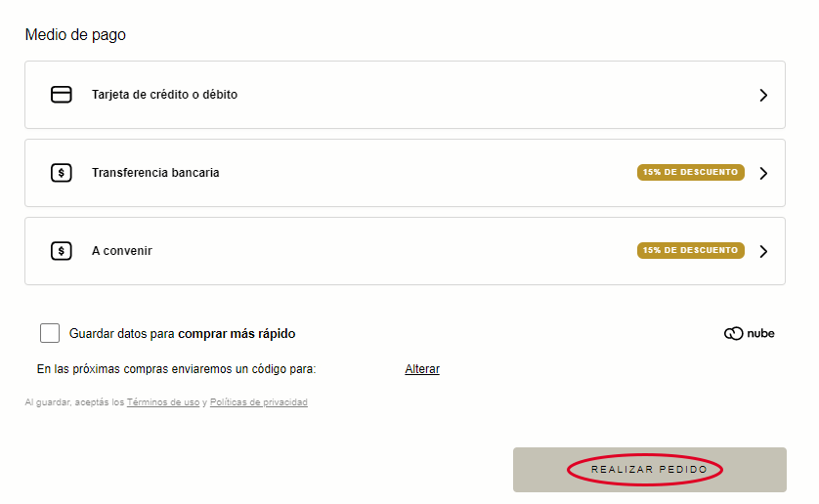
Task: Click the 'Guardar datos para comprar más rápido' label
Action: 182,334
